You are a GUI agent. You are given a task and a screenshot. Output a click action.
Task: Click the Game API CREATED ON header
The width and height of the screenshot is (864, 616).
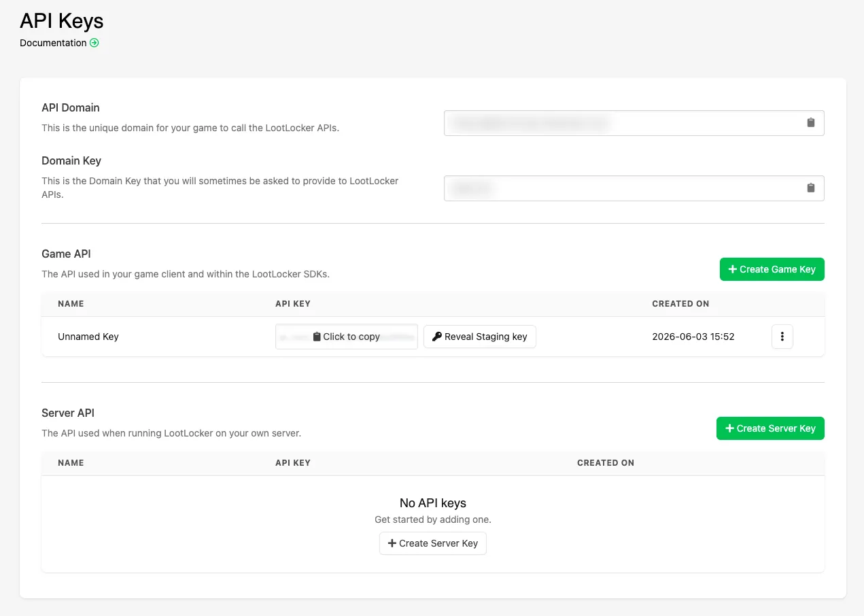click(680, 304)
